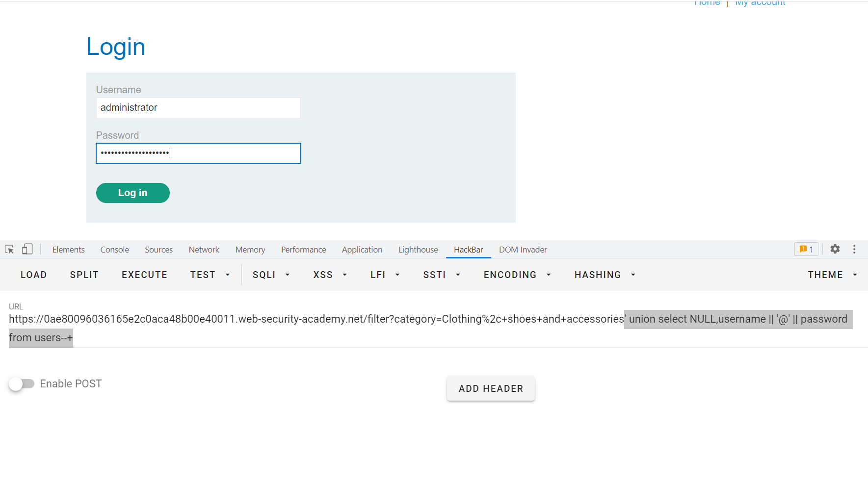Screen dimensions: 868x483
Task: Open the HASHING dropdown
Action: (605, 275)
